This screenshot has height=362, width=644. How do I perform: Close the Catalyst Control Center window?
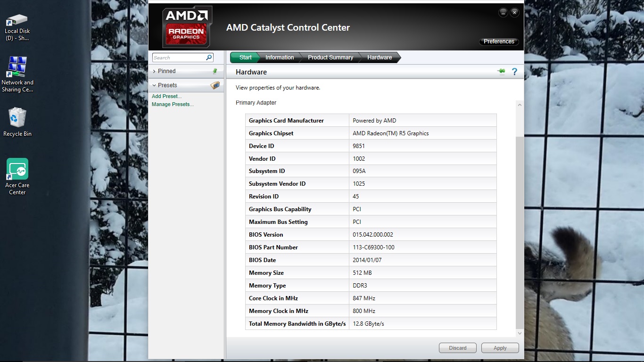click(514, 12)
